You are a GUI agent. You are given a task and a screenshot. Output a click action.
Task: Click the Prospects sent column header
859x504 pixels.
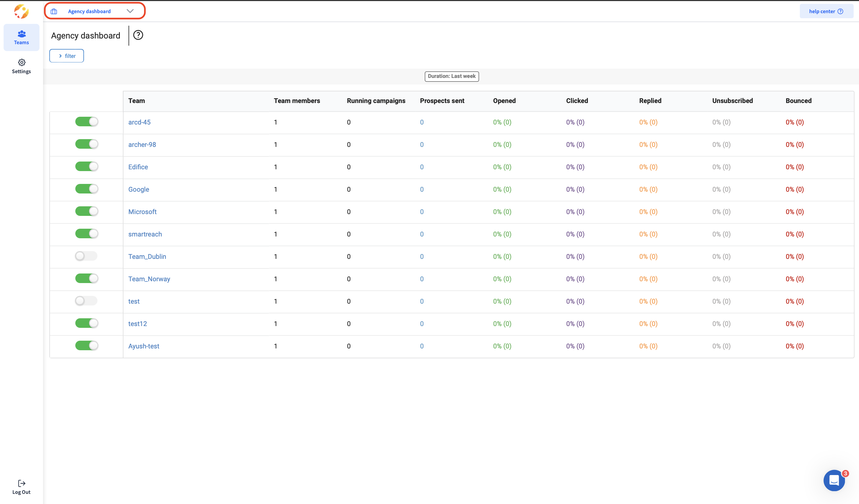click(442, 101)
